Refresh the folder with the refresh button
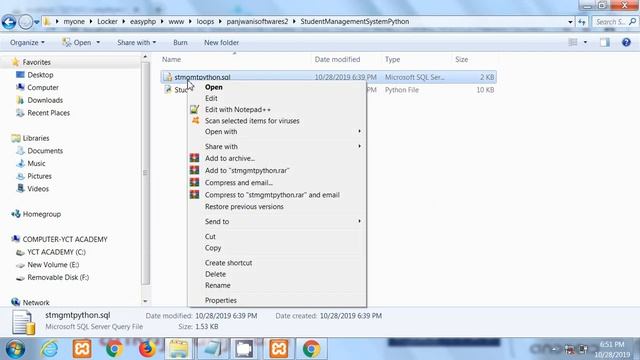 pyautogui.click(x=582, y=22)
